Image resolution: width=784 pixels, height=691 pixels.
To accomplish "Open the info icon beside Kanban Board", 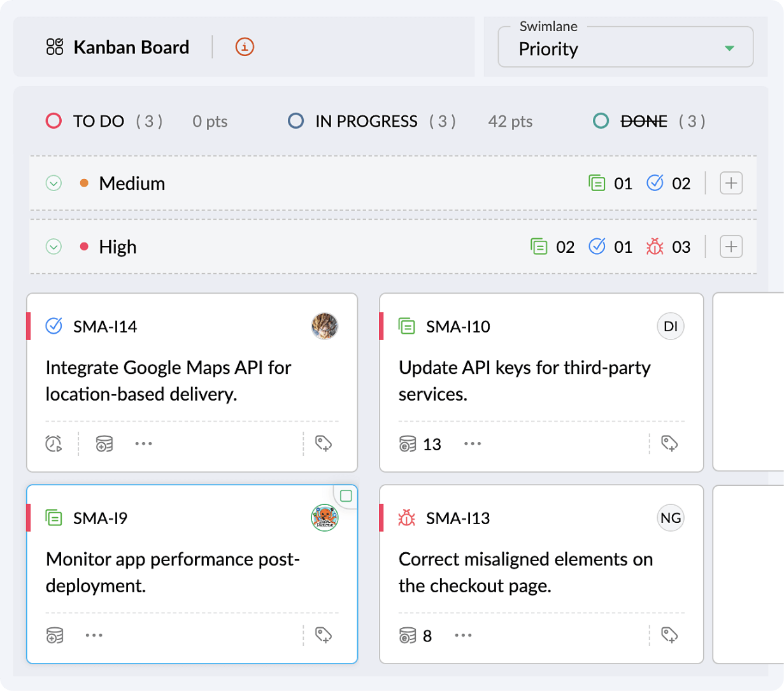I will 245,46.
